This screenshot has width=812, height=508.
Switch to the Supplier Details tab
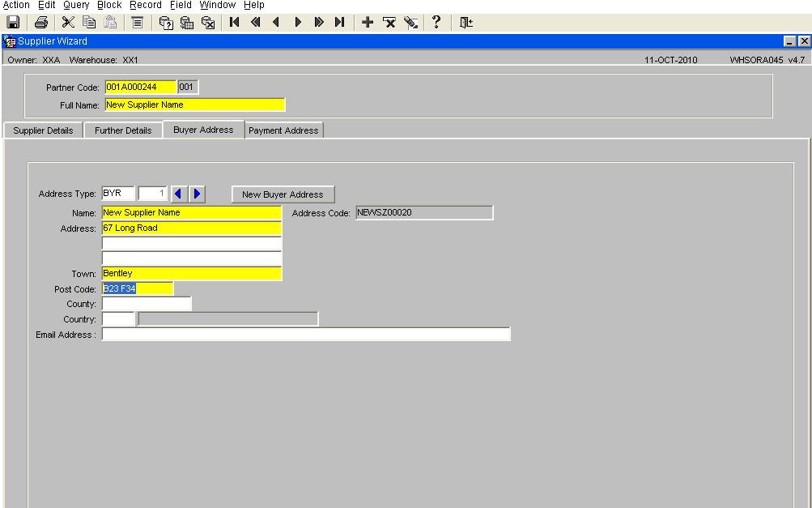(43, 130)
